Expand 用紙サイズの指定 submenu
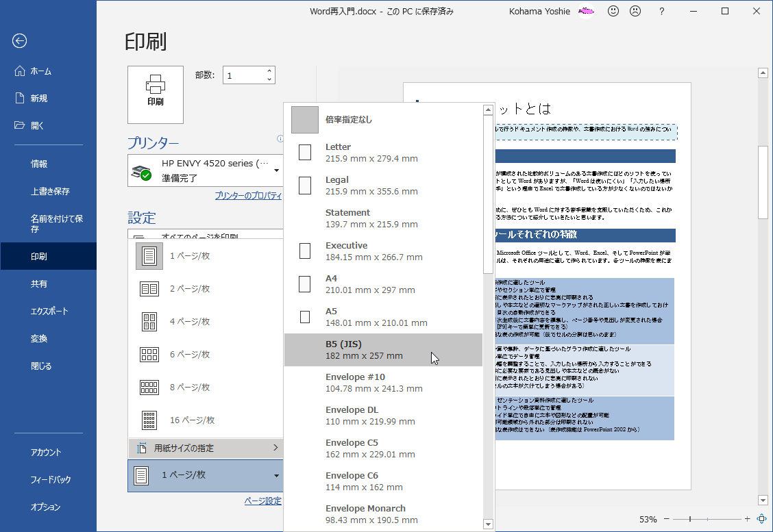Viewport: 773px width, 532px height. [206, 448]
